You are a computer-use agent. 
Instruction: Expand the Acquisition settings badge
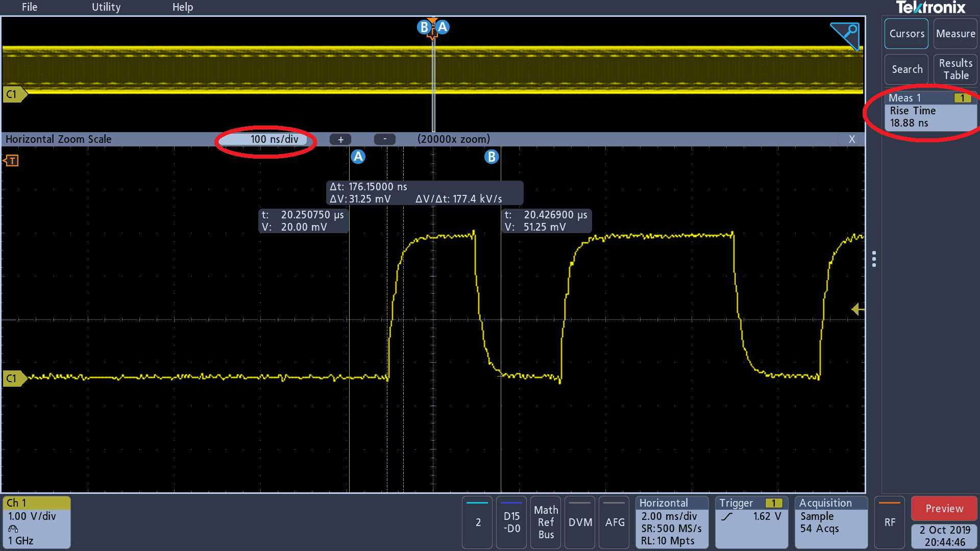[x=830, y=522]
